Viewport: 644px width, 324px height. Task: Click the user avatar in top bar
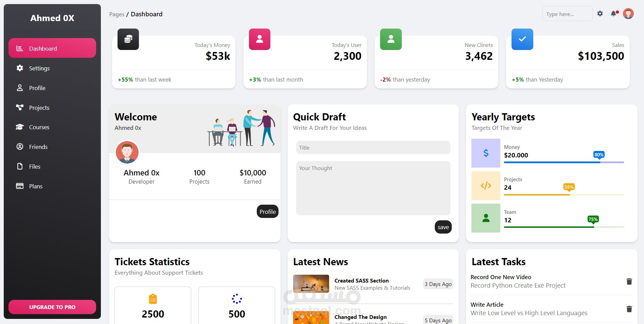pyautogui.click(x=628, y=14)
